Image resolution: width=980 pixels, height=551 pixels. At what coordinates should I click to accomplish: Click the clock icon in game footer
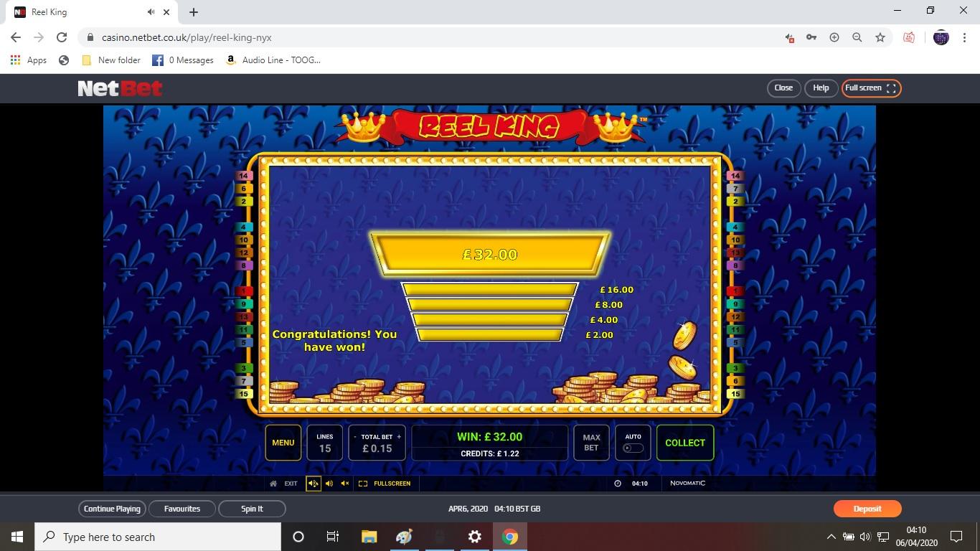618,484
